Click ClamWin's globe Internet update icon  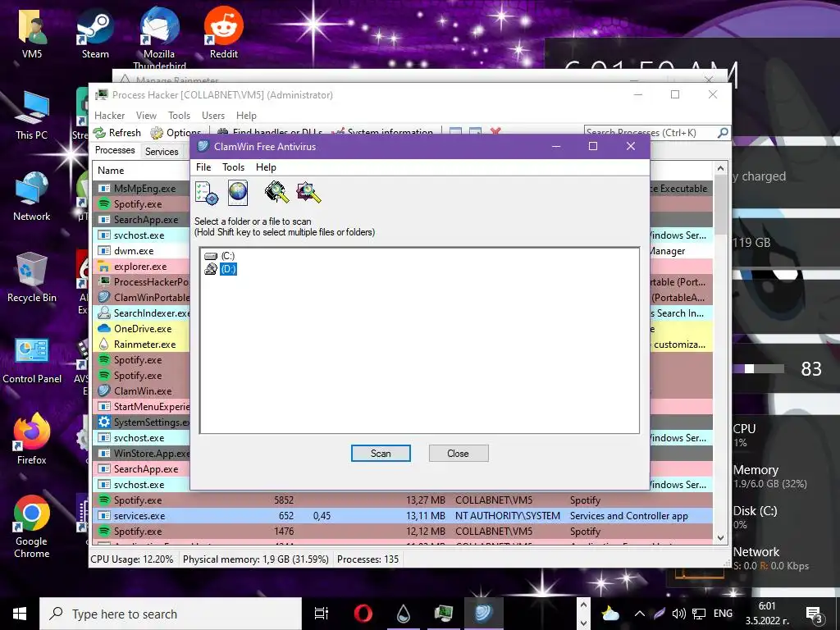[x=238, y=193]
